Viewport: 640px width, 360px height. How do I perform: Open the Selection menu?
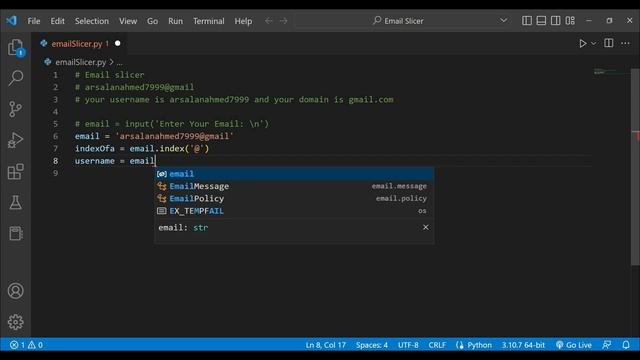pyautogui.click(x=92, y=21)
